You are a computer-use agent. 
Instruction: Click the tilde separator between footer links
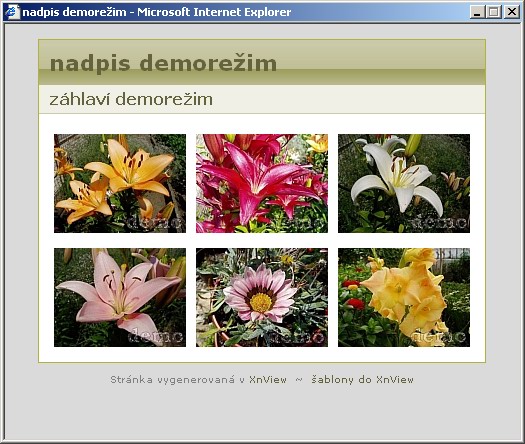click(x=299, y=380)
